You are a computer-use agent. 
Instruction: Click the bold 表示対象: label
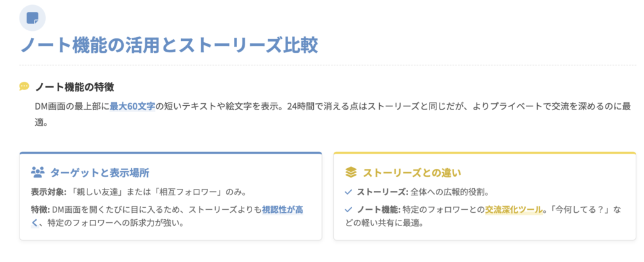pos(48,191)
